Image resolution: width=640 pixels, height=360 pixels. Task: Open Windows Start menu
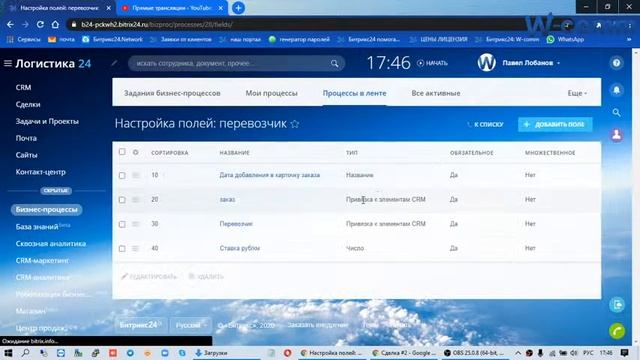point(8,353)
